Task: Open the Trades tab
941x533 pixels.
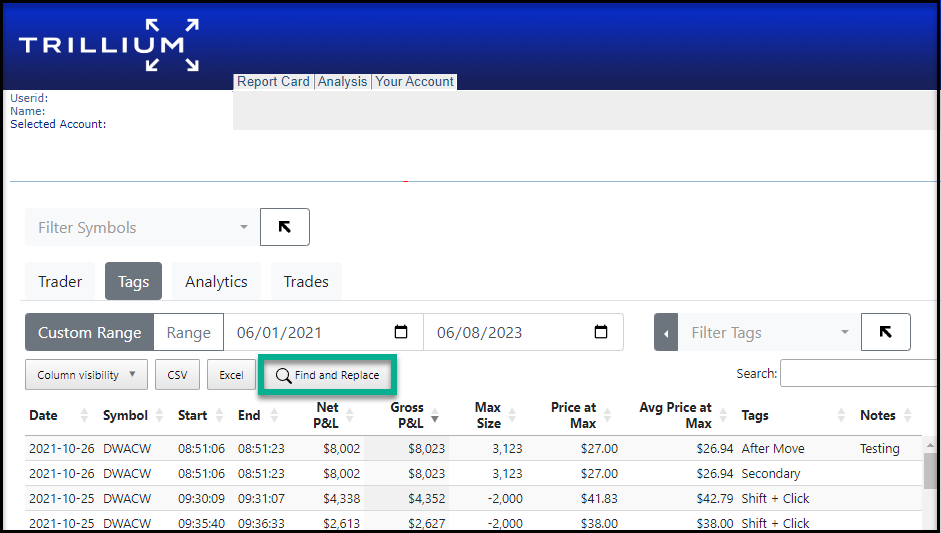Action: pos(306,282)
